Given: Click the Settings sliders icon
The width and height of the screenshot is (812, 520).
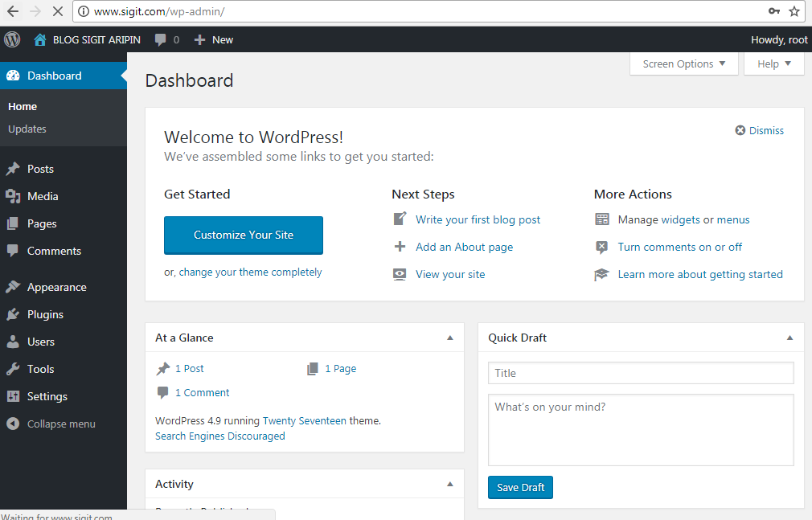Looking at the screenshot, I should [13, 396].
